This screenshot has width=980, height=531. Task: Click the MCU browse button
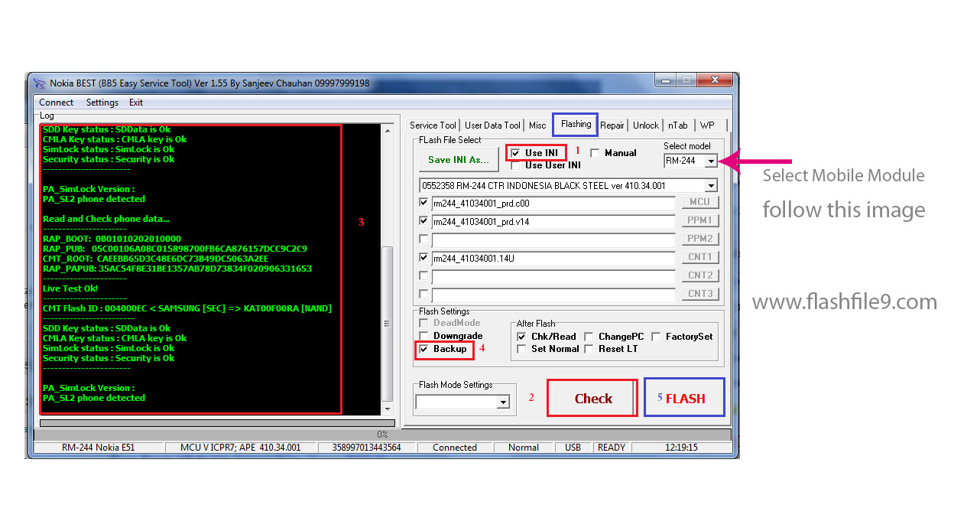pyautogui.click(x=700, y=202)
